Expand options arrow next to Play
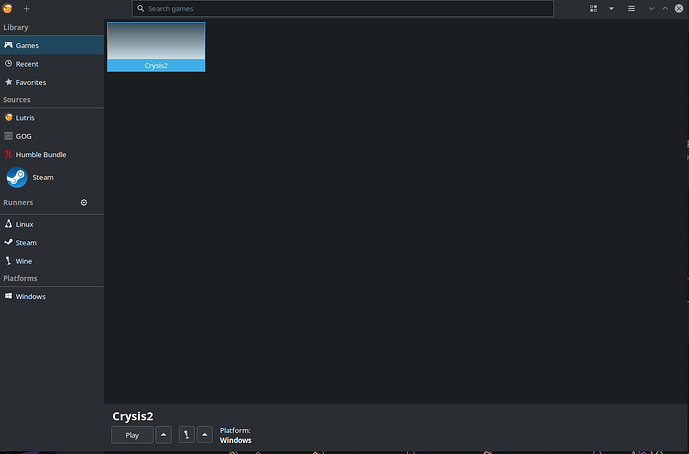This screenshot has width=689, height=454. point(163,435)
